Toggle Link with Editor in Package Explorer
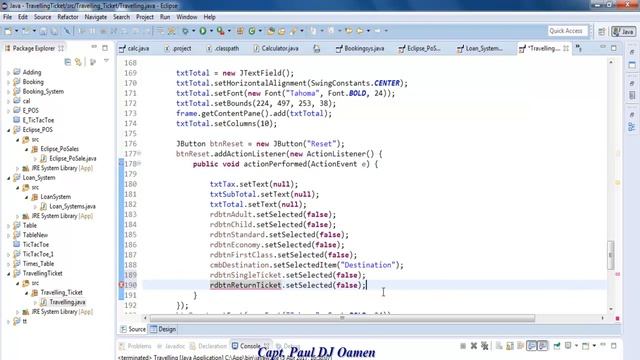This screenshot has width=640, height=360. click(x=78, y=62)
